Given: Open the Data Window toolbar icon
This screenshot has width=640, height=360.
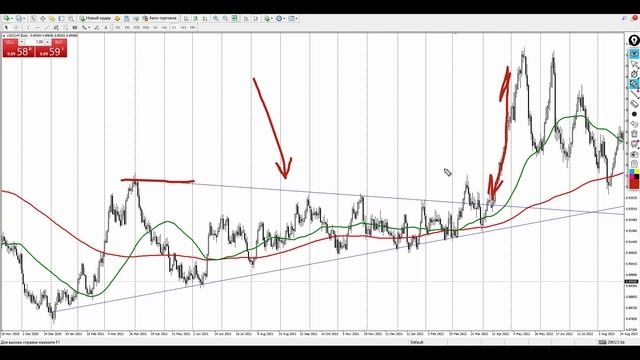Looking at the screenshot, I should pos(42,18).
